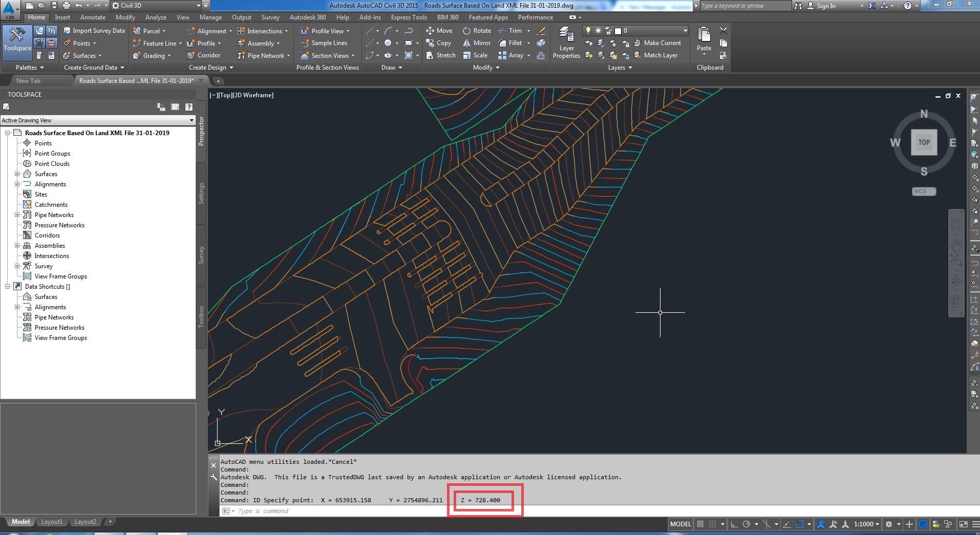Expand the Surfaces tree node
This screenshot has height=535, width=980.
(18, 174)
